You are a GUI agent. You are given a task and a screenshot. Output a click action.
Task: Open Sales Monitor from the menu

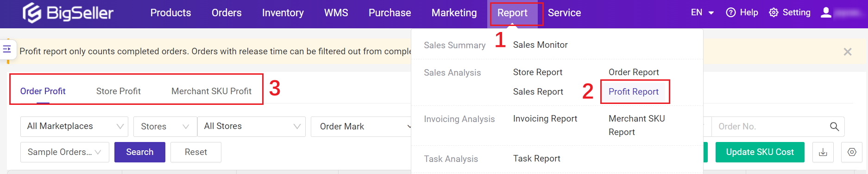[540, 45]
